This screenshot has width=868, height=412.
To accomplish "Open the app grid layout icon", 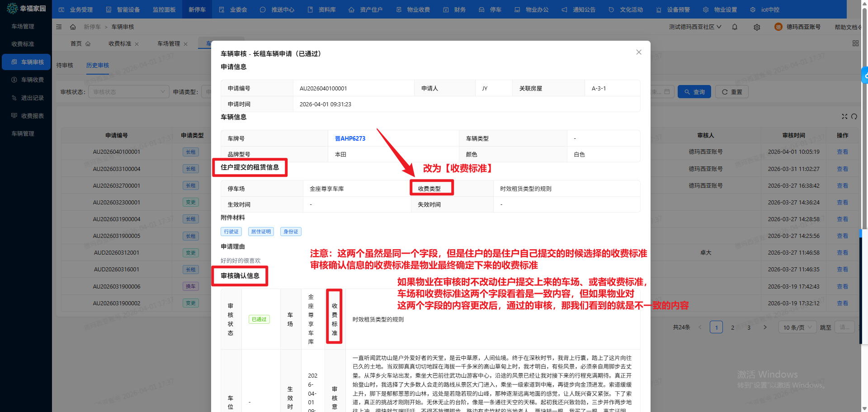I will [x=856, y=43].
